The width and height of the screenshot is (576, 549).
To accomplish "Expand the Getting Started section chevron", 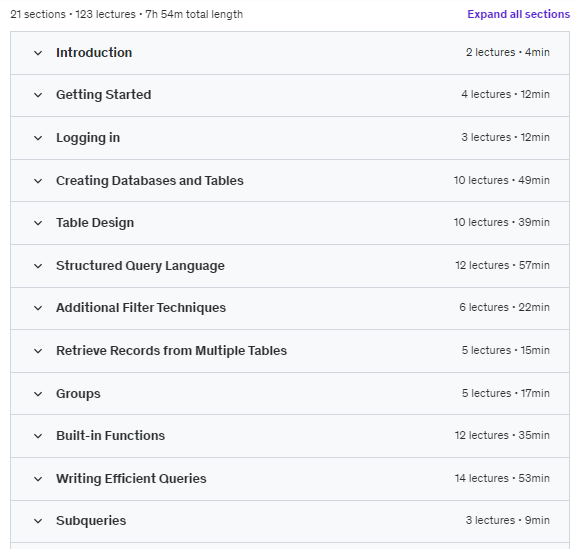I will 38,95.
